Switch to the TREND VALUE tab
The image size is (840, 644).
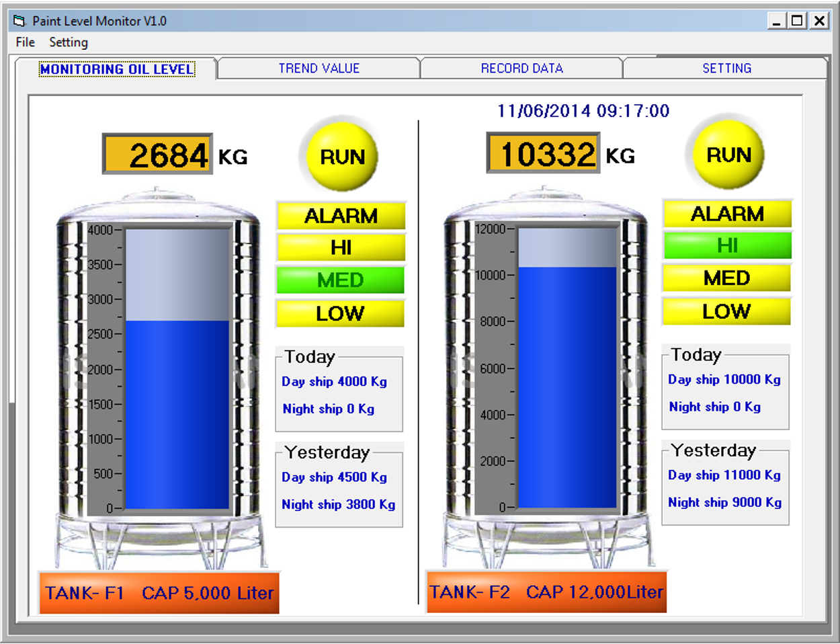click(x=319, y=69)
